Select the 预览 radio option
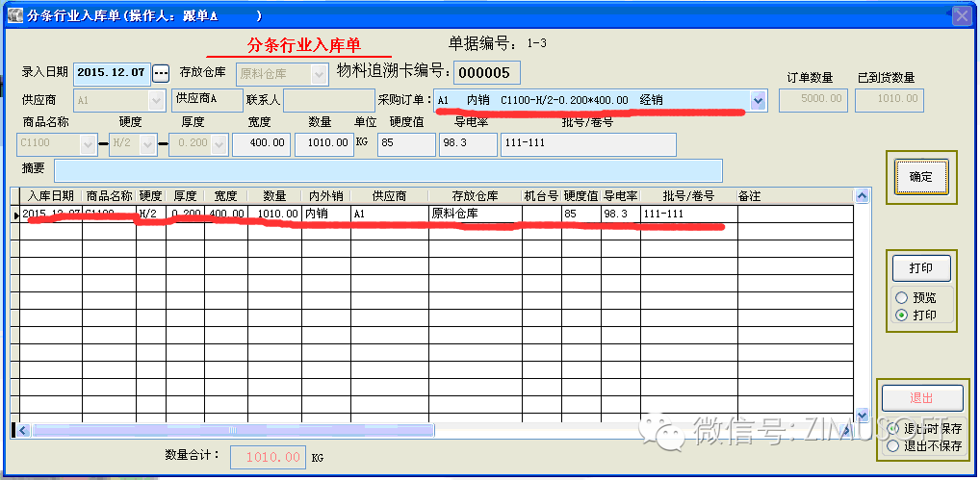The image size is (980, 480). click(902, 297)
